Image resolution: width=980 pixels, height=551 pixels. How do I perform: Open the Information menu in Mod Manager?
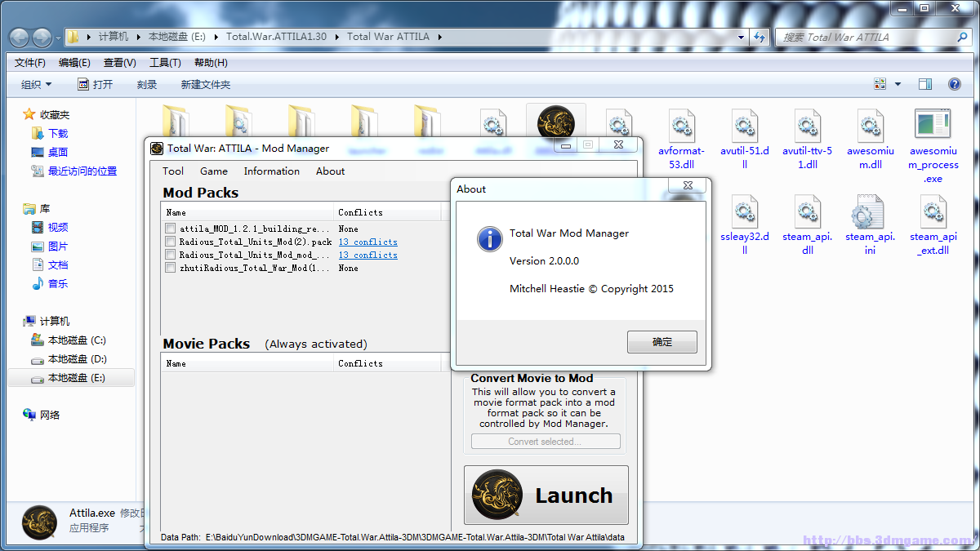(x=272, y=171)
